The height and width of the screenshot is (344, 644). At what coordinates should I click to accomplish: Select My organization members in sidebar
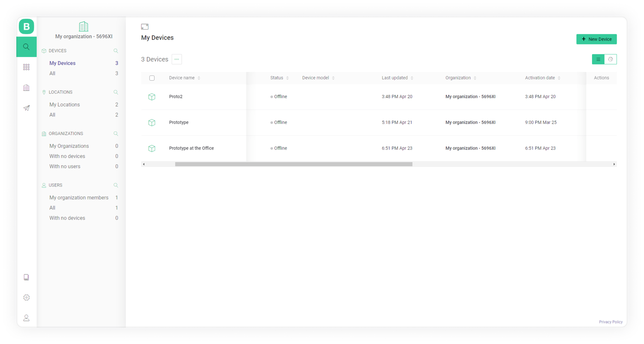pyautogui.click(x=79, y=198)
